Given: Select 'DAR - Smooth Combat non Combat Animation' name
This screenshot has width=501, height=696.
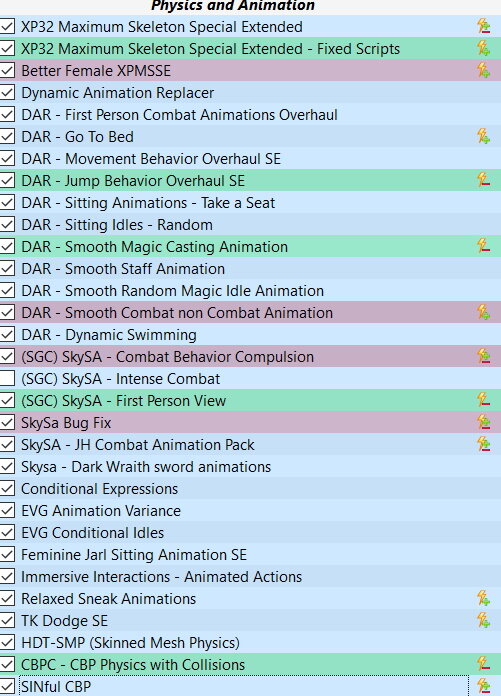Looking at the screenshot, I should click(177, 313).
